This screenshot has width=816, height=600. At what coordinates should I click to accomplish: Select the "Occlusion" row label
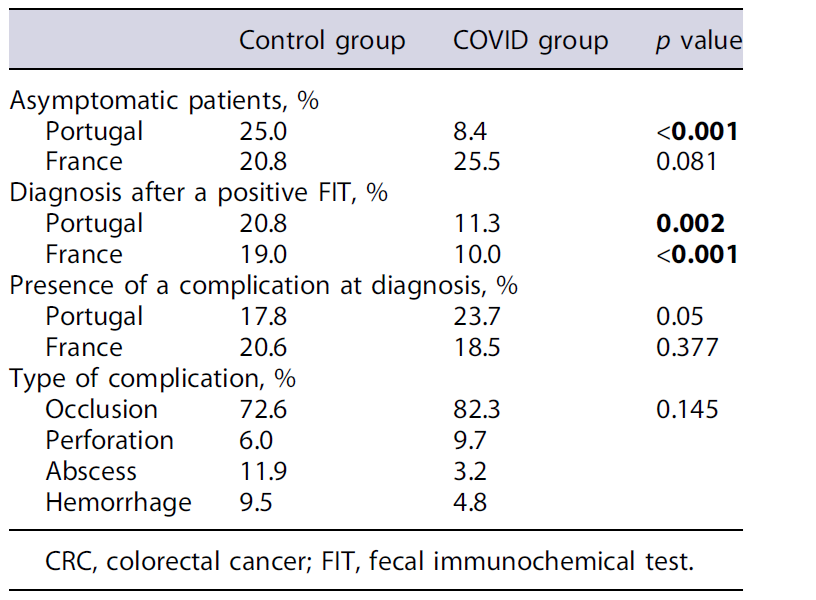pos(101,409)
